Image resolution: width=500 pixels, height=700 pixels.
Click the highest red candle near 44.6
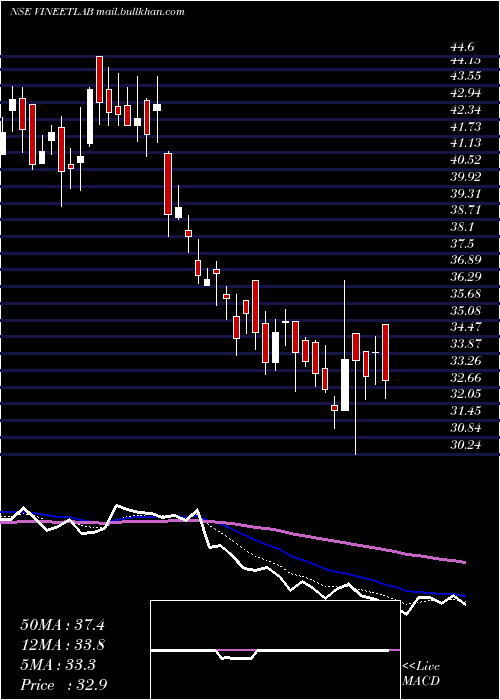[x=100, y=79]
